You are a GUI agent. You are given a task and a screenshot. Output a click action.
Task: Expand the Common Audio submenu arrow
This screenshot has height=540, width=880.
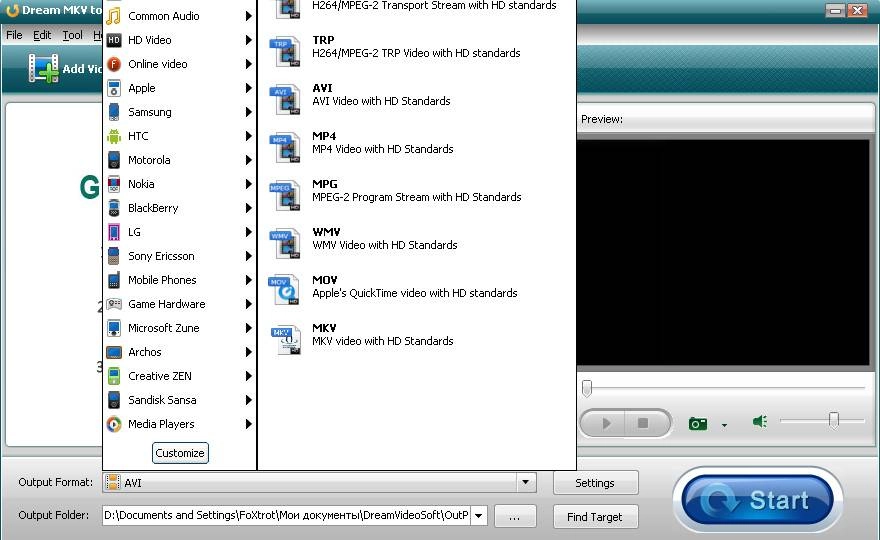(x=248, y=16)
